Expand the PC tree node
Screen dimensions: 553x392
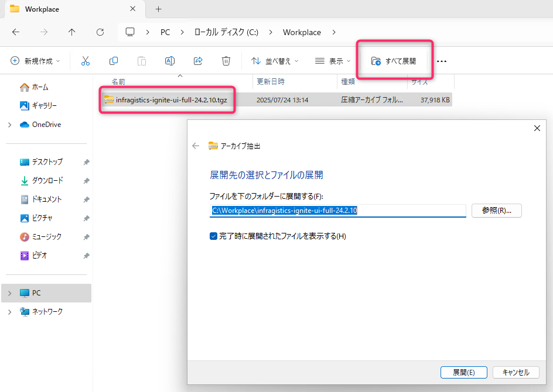(10, 293)
